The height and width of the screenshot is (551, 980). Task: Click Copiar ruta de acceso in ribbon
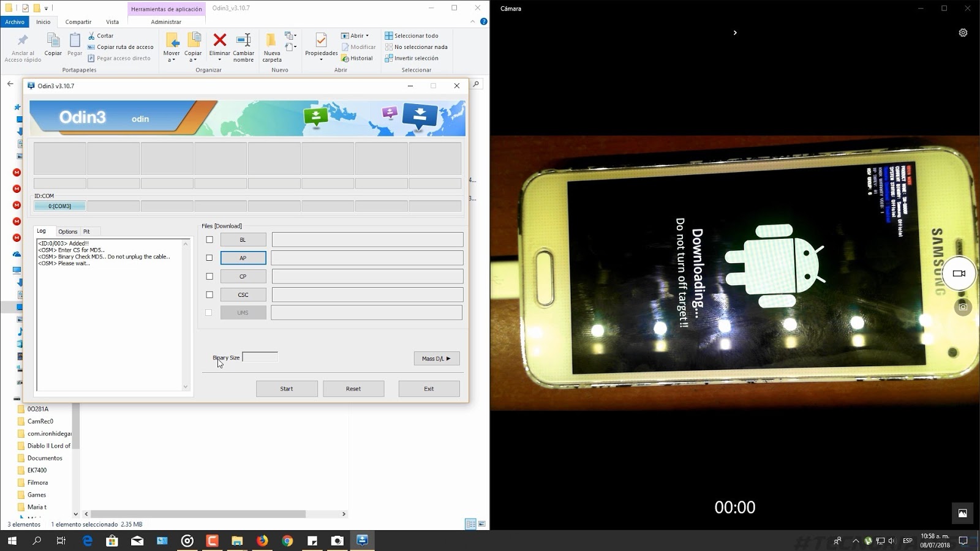(x=121, y=47)
